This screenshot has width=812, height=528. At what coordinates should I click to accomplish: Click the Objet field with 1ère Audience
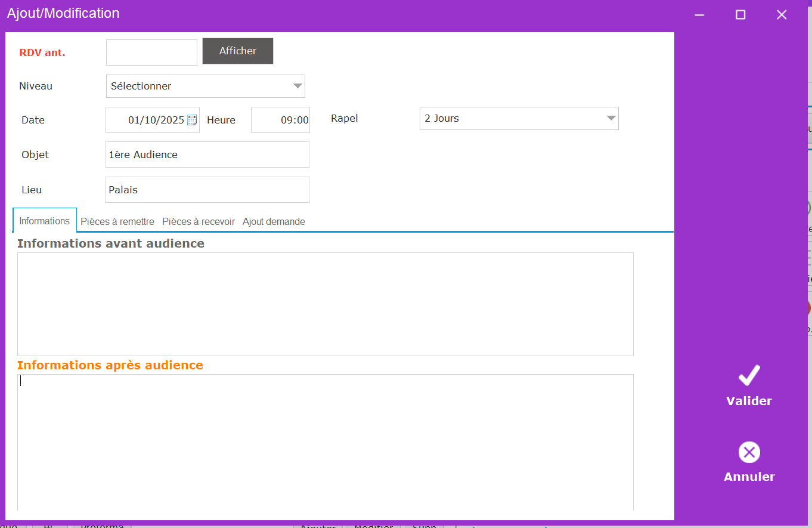[x=207, y=155]
